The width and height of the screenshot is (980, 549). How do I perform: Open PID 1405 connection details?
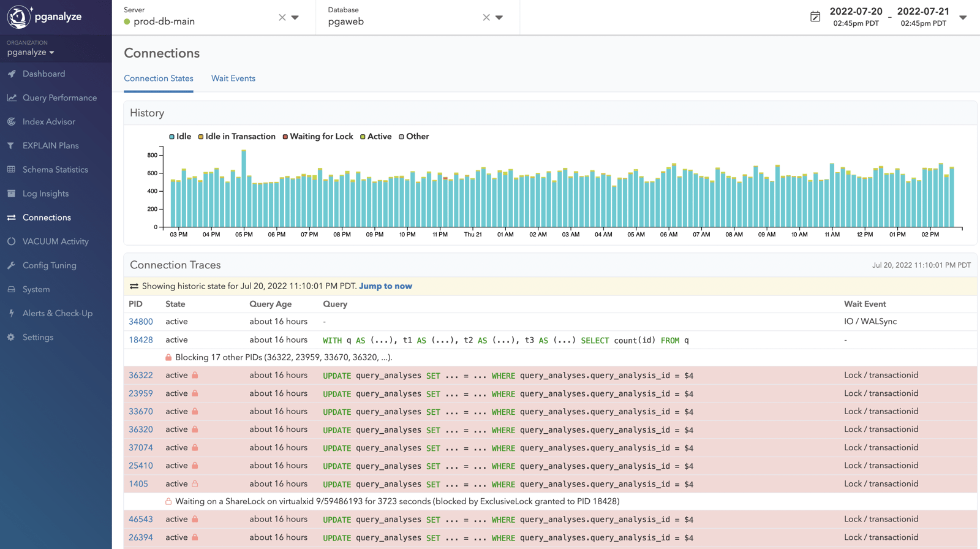click(138, 484)
